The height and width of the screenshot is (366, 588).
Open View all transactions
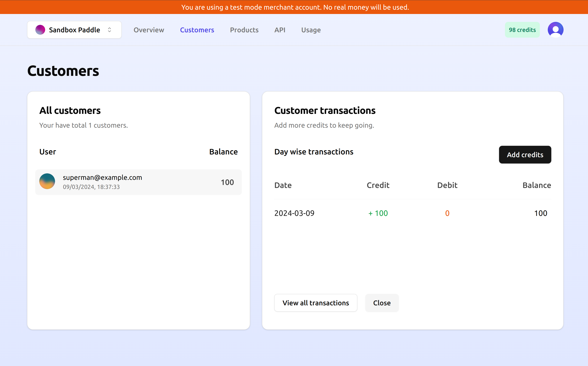coord(316,303)
